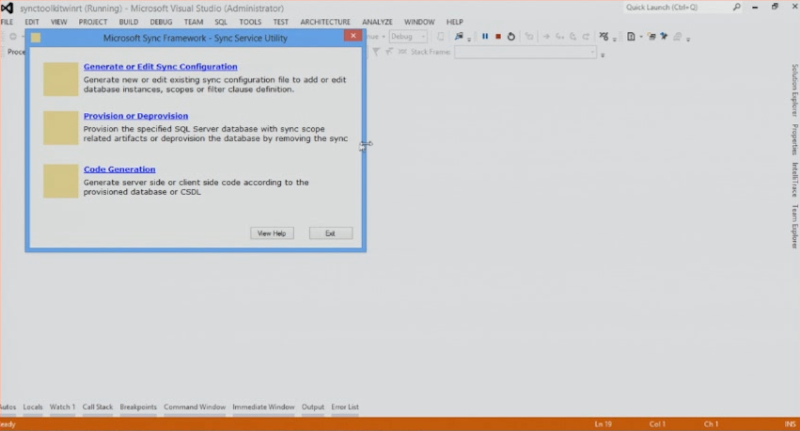This screenshot has width=800, height=431.
Task: Click the window stack toolbar icon
Action: pos(652,36)
